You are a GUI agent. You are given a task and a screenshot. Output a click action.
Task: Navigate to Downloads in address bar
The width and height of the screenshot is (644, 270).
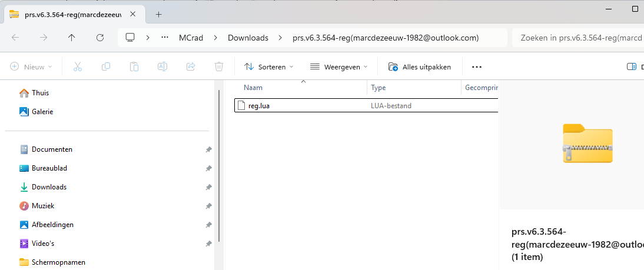click(x=248, y=38)
